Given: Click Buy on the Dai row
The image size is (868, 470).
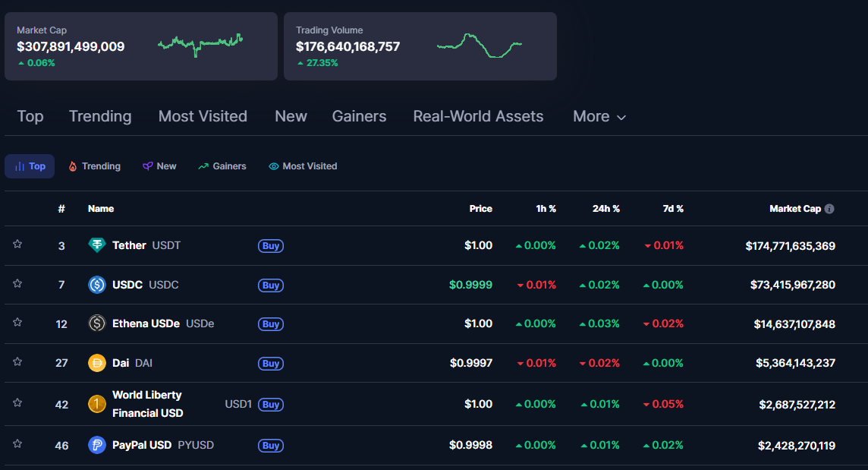Looking at the screenshot, I should pyautogui.click(x=271, y=364).
